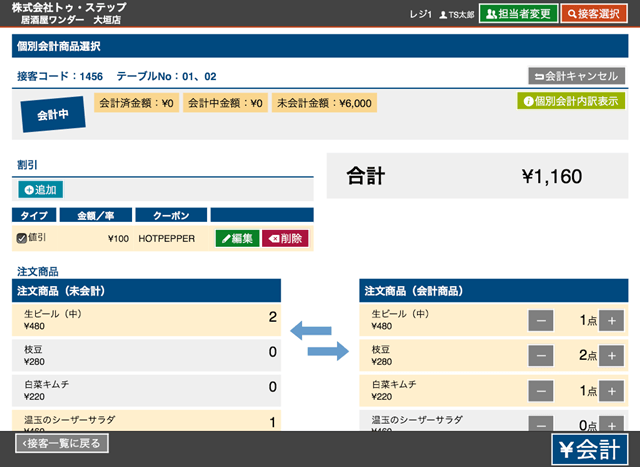The width and height of the screenshot is (640, 467).
Task: Show 個別会計内訳表示 breakdown details
Action: [571, 101]
